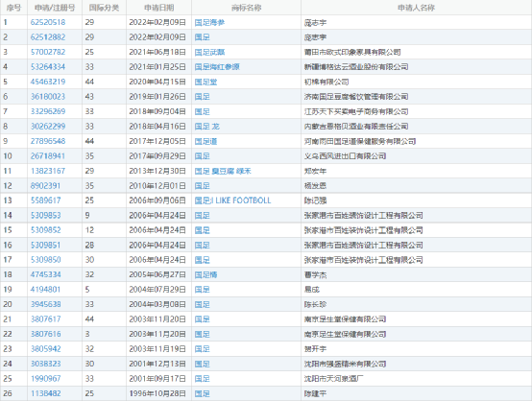
Task: Open application number 30262299
Action: click(x=48, y=127)
